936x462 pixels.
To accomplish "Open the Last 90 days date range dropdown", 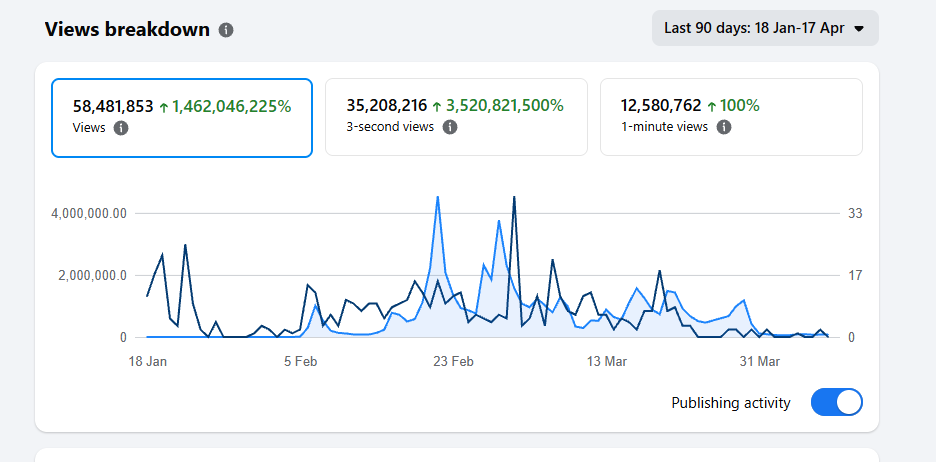I will pos(765,28).
